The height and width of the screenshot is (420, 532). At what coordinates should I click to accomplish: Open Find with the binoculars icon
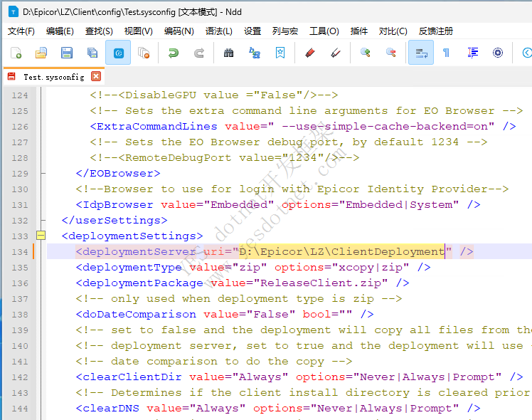tap(228, 53)
